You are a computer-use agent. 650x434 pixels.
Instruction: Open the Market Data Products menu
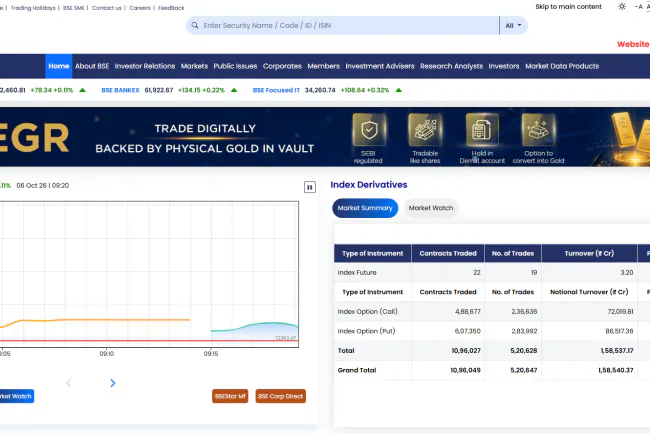click(562, 66)
